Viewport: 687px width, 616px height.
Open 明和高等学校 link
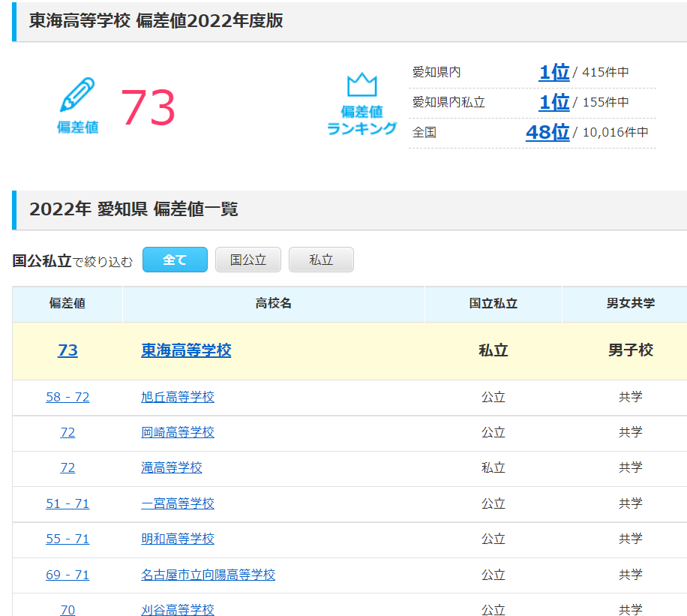pyautogui.click(x=178, y=539)
